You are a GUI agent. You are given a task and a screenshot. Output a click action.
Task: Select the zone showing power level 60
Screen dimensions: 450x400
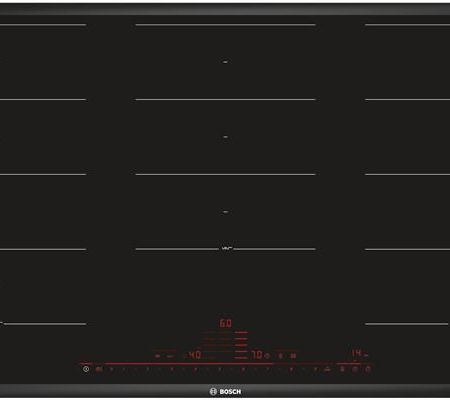[x=226, y=323]
